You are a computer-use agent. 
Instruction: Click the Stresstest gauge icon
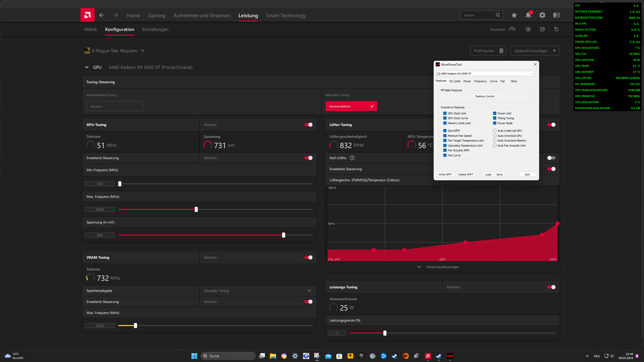coord(512,29)
